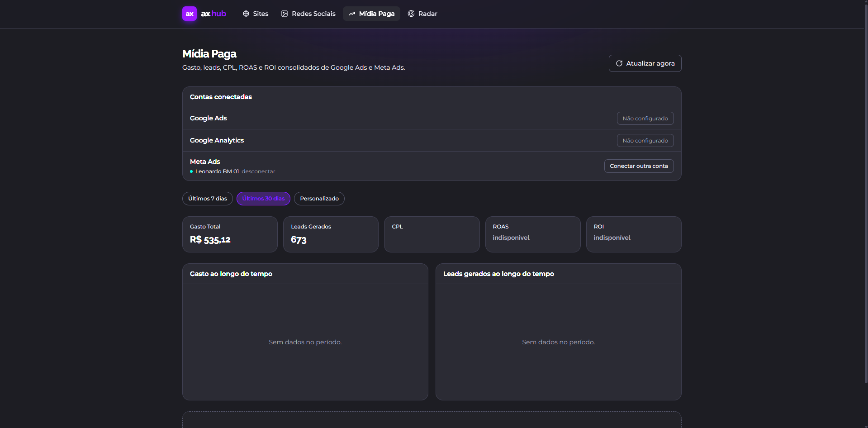868x428 pixels.
Task: Click Não configurado for Google Ads
Action: click(x=645, y=118)
